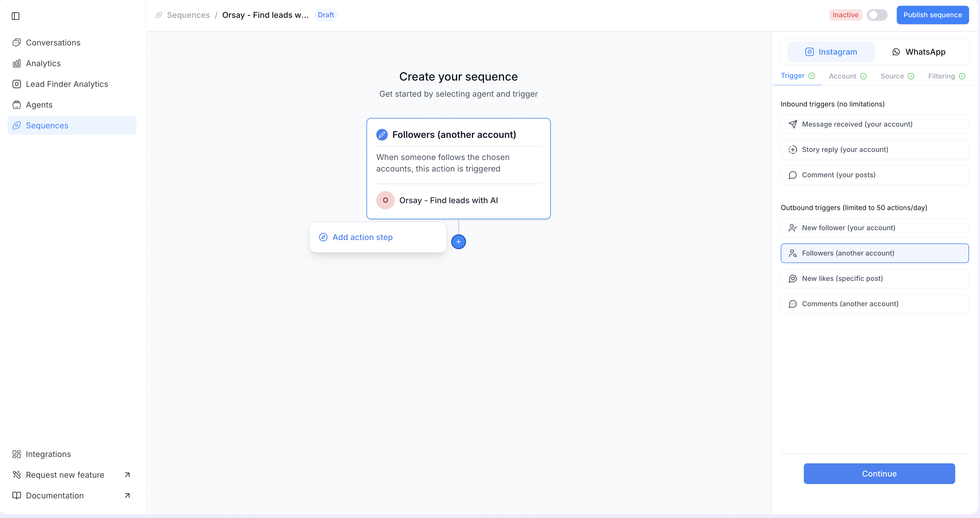
Task: Click the edit pencil icon on trigger card
Action: pyautogui.click(x=381, y=135)
